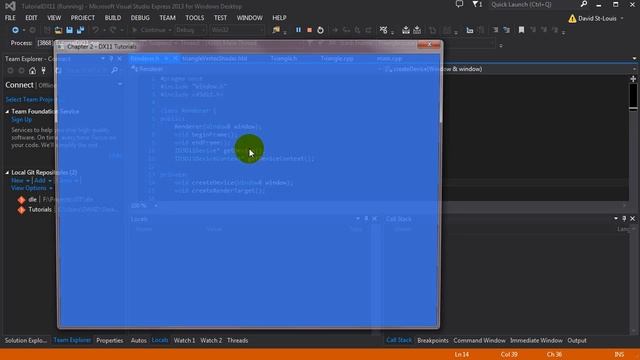
Task: Click the Team Explorer back arrow icon
Action: click(x=10, y=71)
